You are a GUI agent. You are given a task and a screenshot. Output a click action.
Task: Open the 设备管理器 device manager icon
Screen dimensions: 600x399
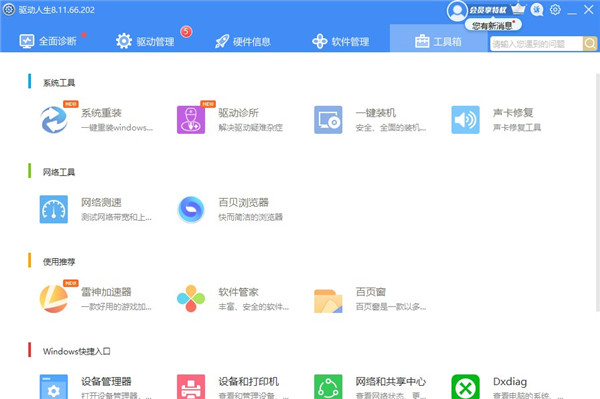click(x=54, y=387)
